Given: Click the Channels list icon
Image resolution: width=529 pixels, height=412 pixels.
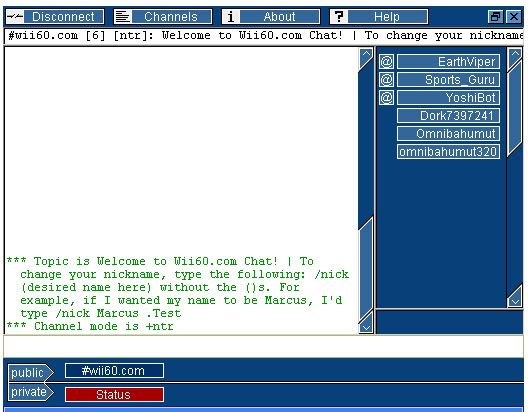Looking at the screenshot, I should click(x=123, y=17).
